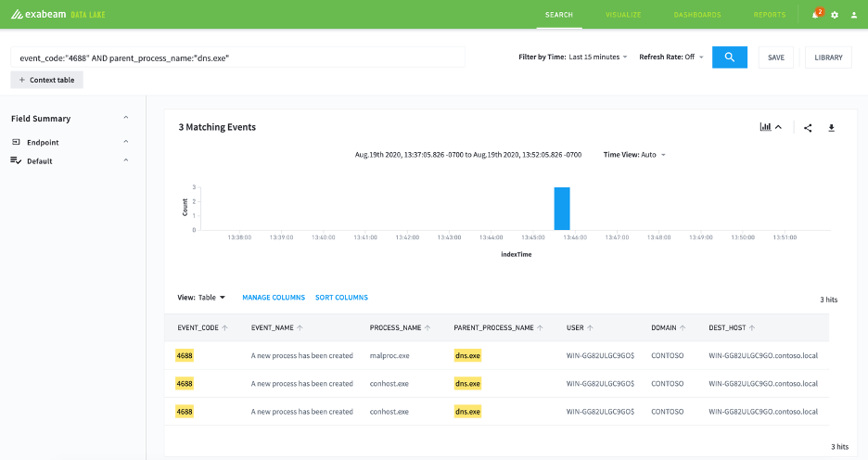Click the share results icon
The image size is (868, 460).
[808, 128]
